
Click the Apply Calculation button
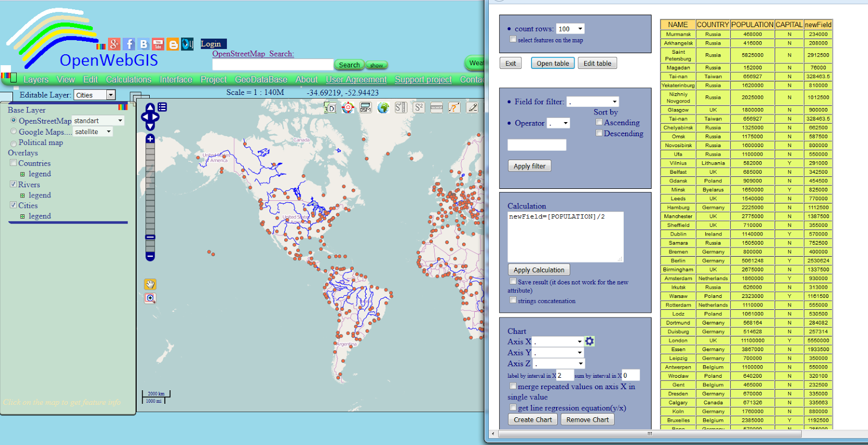(539, 270)
